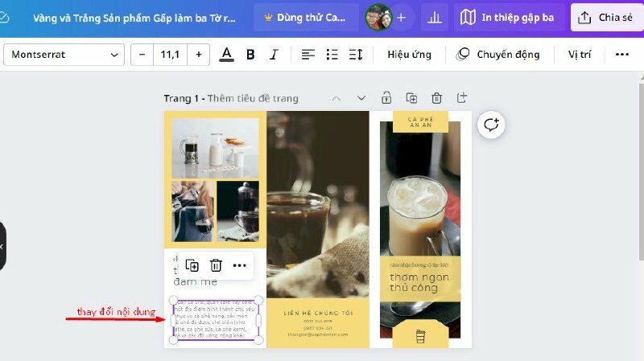Decrease font size with minus button
Screen dimensions: 644x361
pos(142,55)
